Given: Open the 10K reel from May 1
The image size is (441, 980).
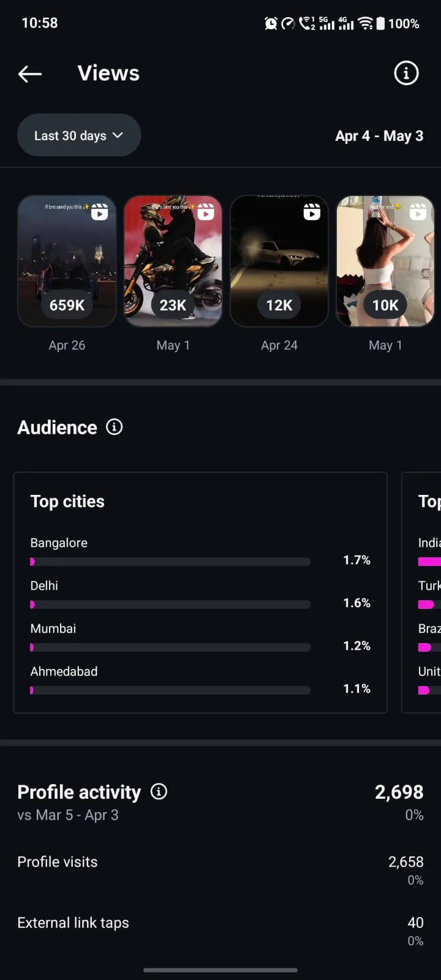Looking at the screenshot, I should pos(385,261).
